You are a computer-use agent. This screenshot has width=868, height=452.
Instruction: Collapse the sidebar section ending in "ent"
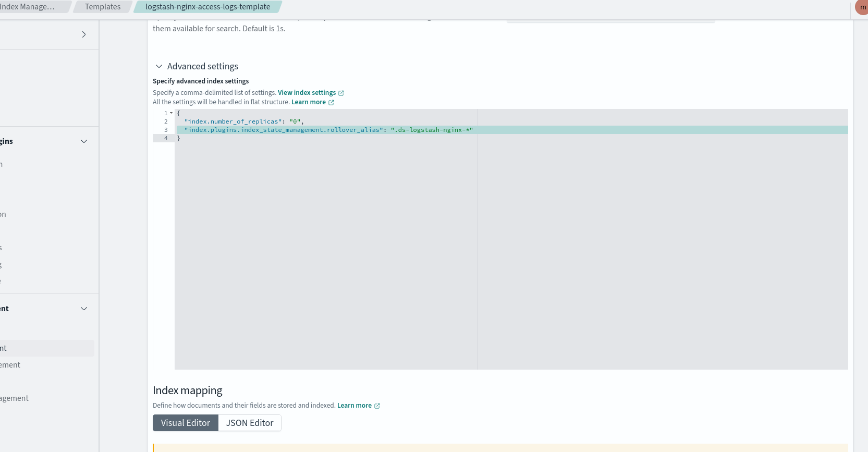[84, 309]
